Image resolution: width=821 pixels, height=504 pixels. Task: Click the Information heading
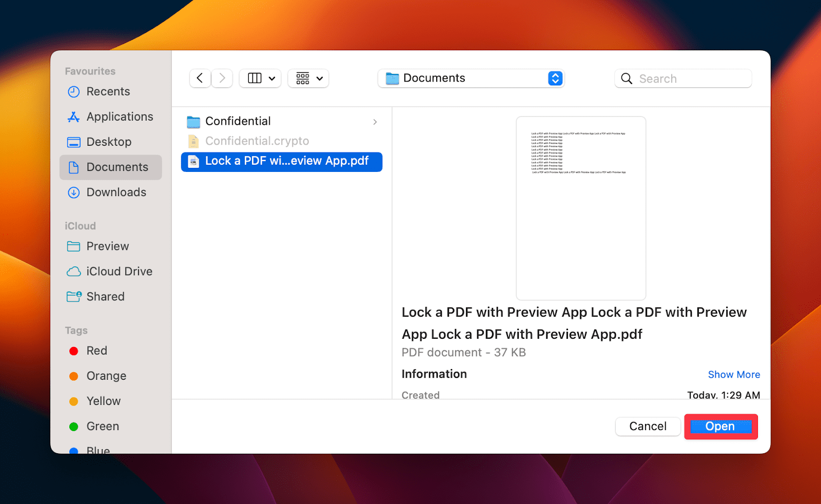(434, 374)
